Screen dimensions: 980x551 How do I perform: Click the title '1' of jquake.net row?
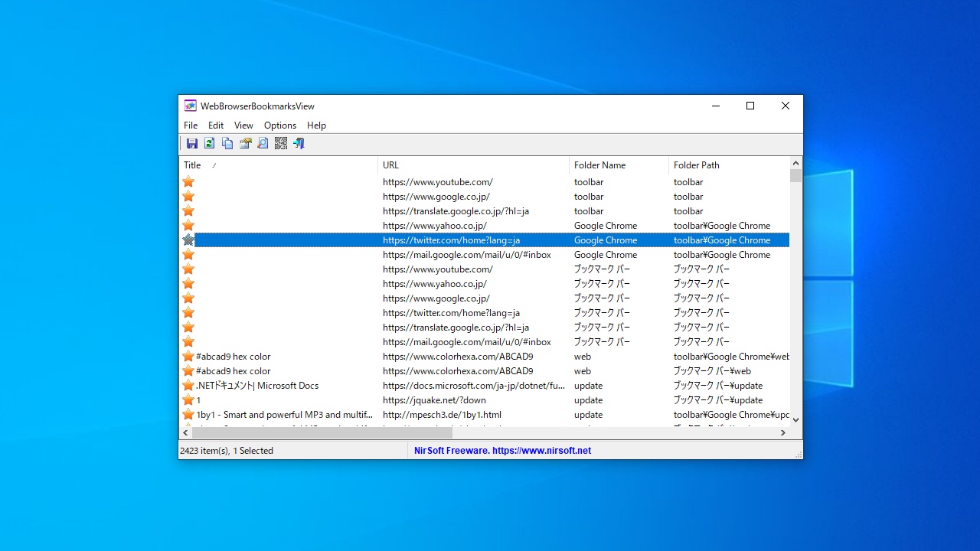pyautogui.click(x=198, y=400)
